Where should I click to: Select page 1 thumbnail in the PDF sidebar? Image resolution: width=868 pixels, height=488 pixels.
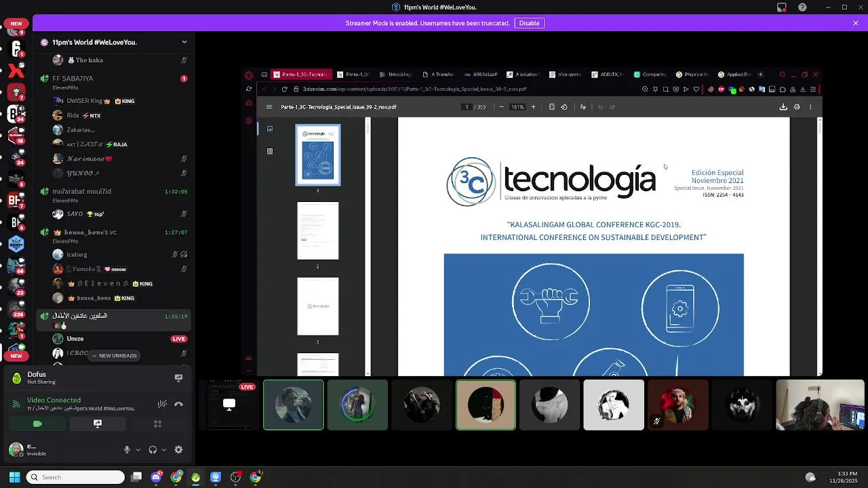tap(318, 155)
